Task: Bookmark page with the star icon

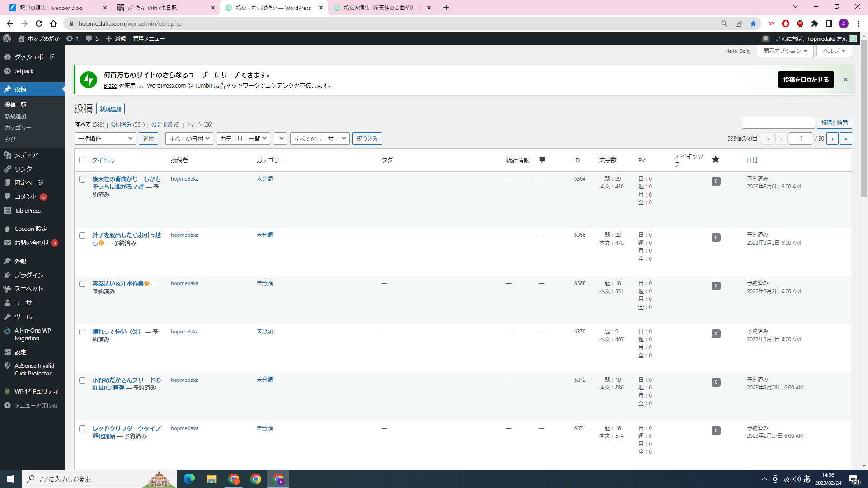Action: (x=753, y=23)
